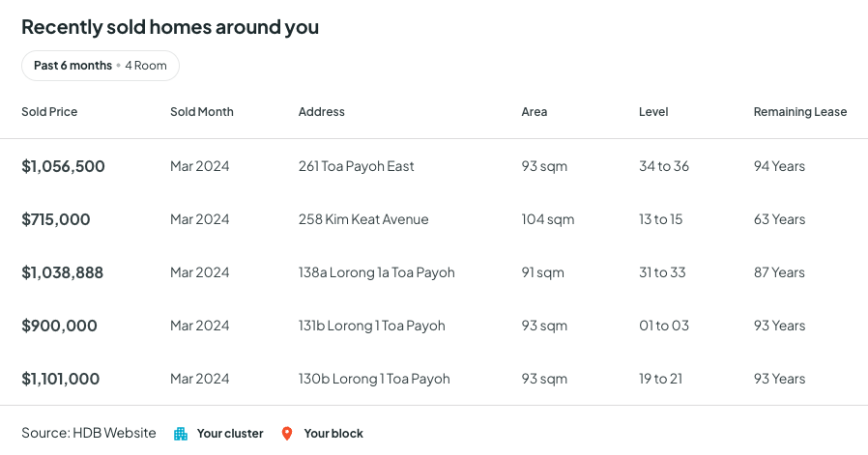Screen dimensions: 868x455
Task: Click the orange location pin icon
Action: (x=287, y=434)
